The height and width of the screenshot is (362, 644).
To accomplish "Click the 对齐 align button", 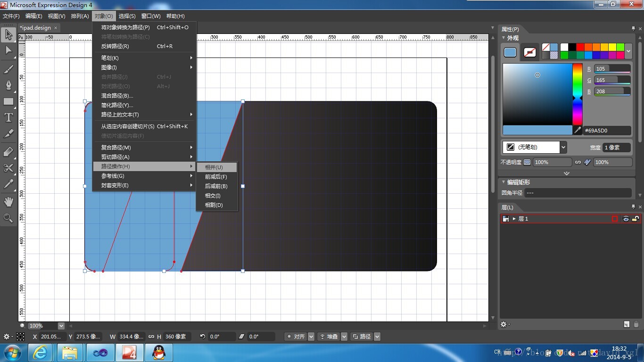I will (296, 337).
